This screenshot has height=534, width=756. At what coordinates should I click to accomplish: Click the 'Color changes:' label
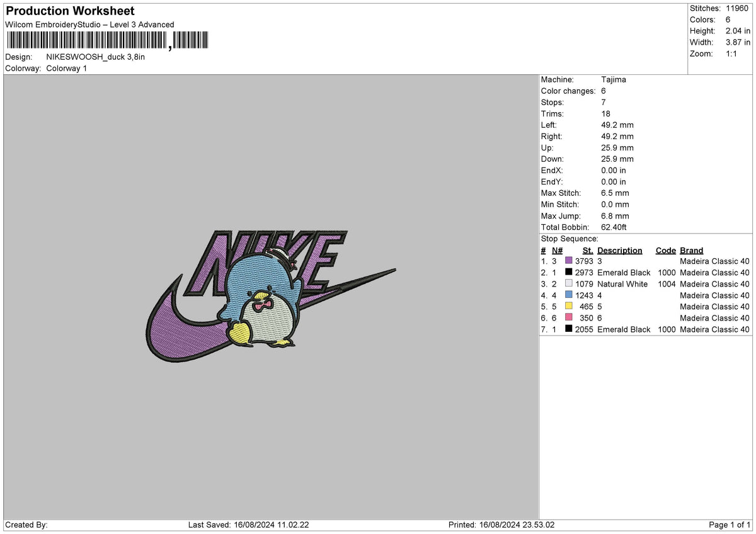pyautogui.click(x=568, y=91)
